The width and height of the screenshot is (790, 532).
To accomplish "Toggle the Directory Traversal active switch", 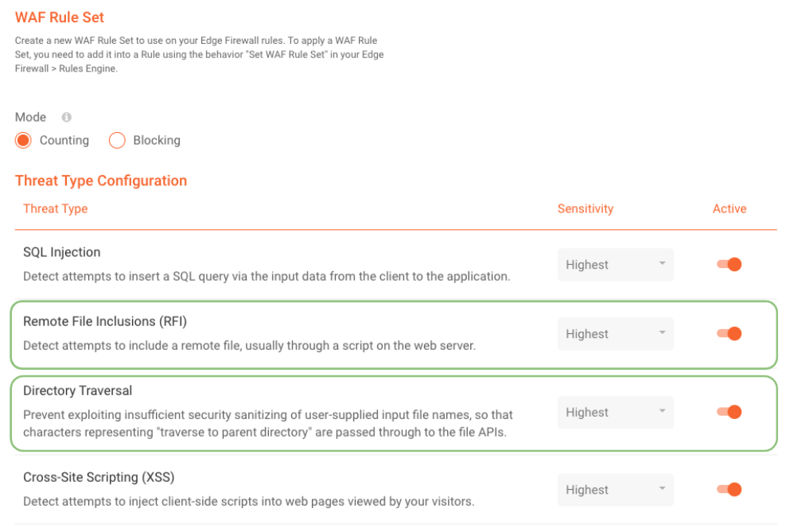I will [x=729, y=412].
